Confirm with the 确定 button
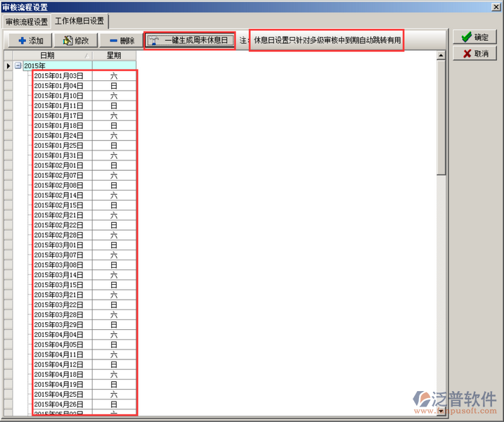The height and width of the screenshot is (422, 504). click(474, 37)
